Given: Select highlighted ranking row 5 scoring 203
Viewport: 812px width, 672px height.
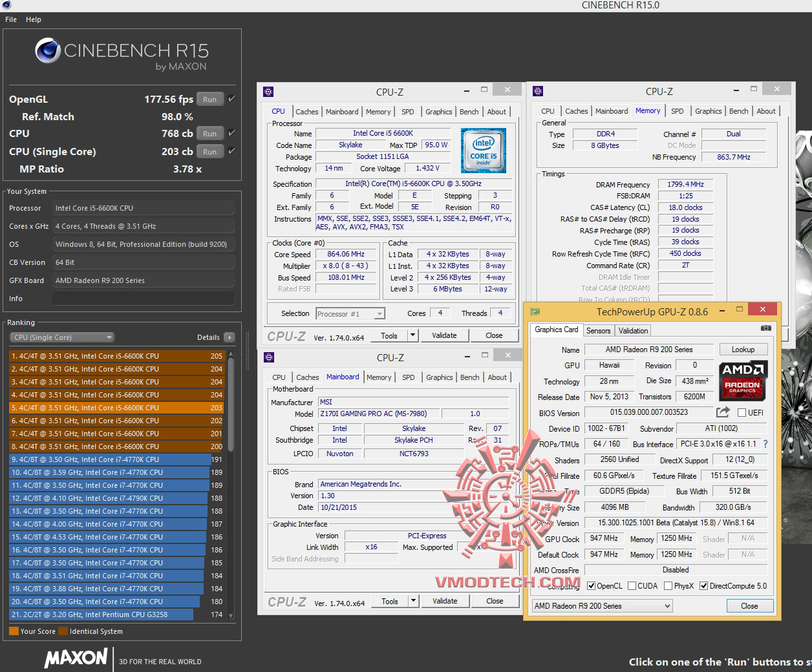Looking at the screenshot, I should point(116,408).
